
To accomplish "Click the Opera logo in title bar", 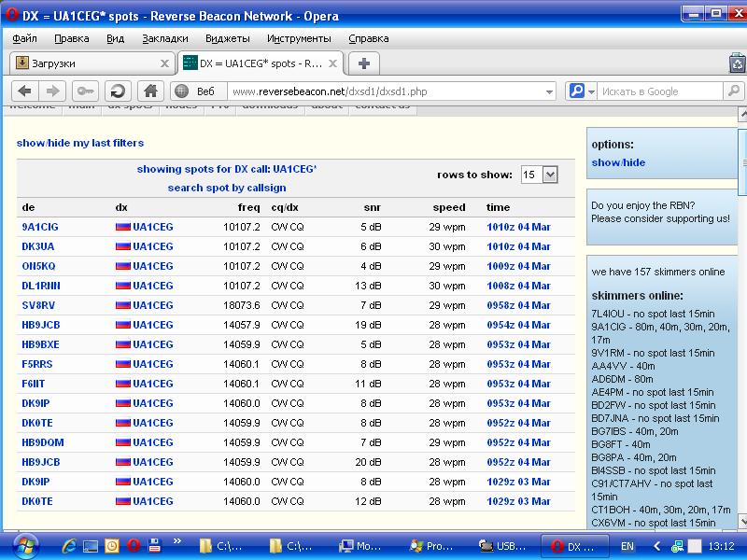I will coord(12,15).
